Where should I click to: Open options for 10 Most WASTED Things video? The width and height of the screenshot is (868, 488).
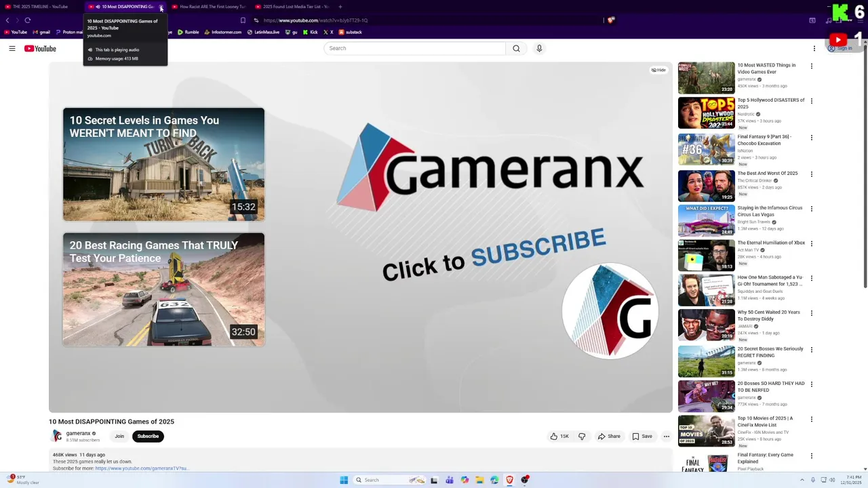[812, 66]
